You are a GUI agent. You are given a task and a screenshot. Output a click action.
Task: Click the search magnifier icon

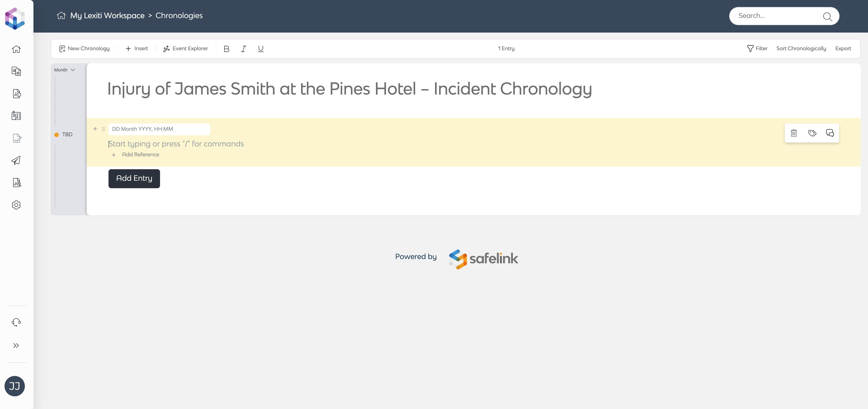827,17
